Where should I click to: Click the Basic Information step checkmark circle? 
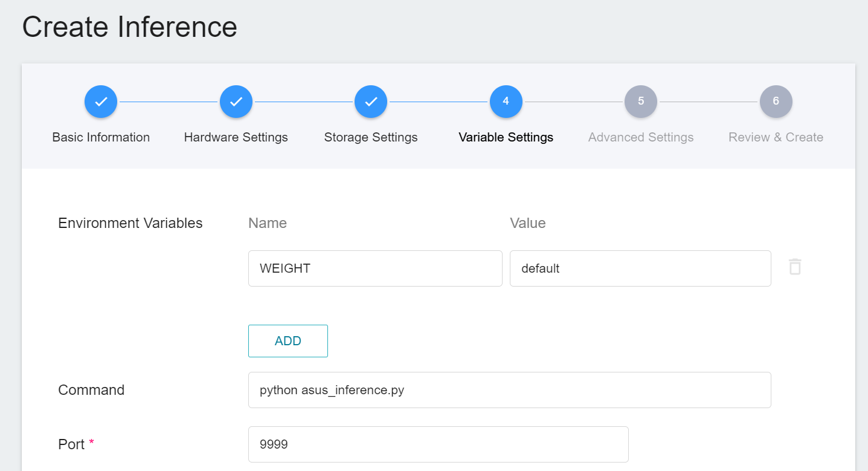[x=101, y=102]
